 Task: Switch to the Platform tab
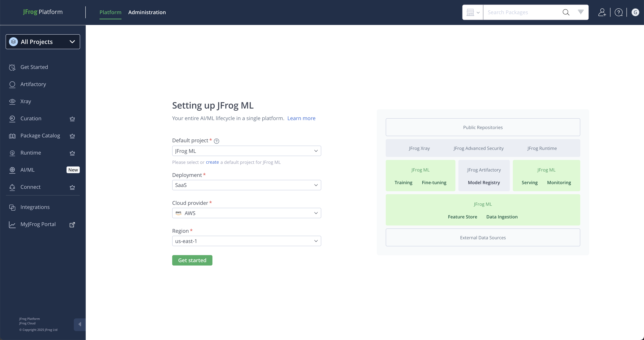coord(110,12)
